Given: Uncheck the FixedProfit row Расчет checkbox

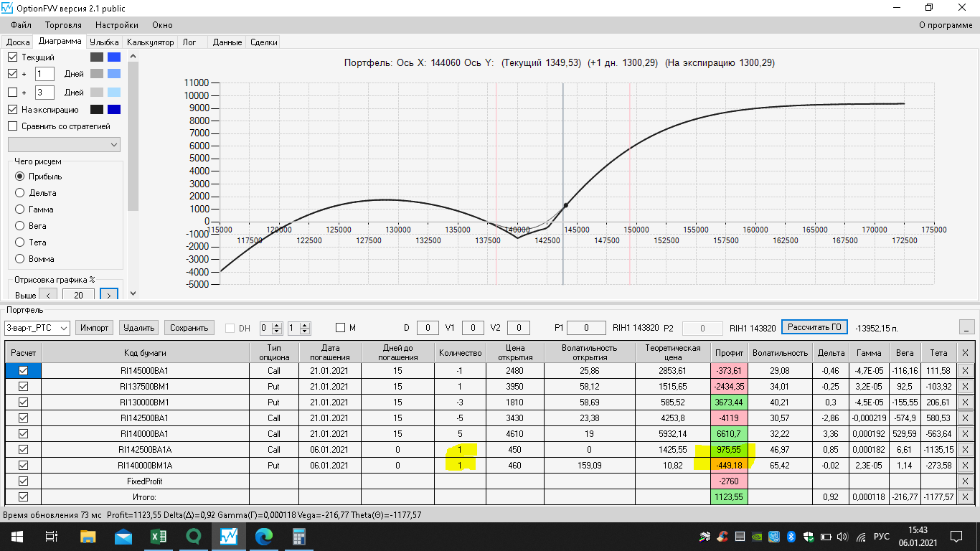Looking at the screenshot, I should [23, 481].
